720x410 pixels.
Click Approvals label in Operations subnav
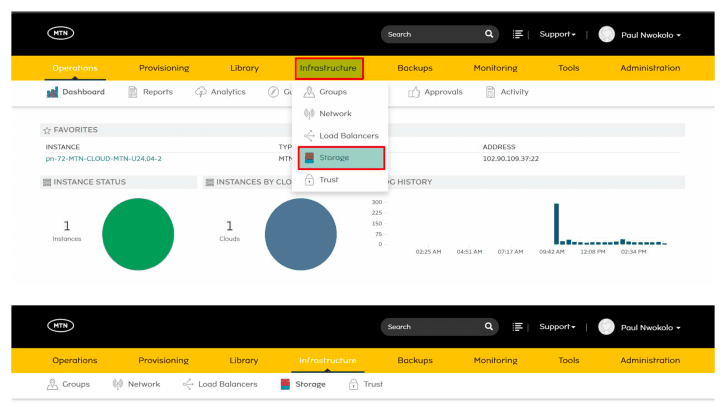(x=444, y=92)
